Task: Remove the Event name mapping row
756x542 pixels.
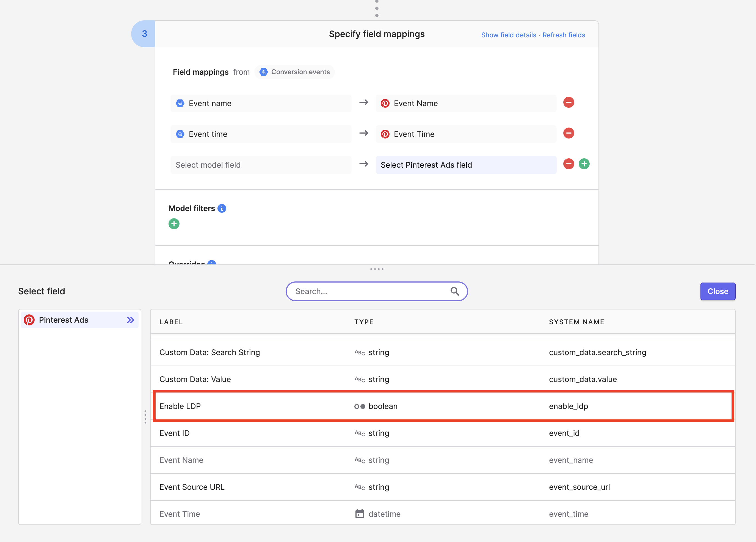Action: coord(568,102)
